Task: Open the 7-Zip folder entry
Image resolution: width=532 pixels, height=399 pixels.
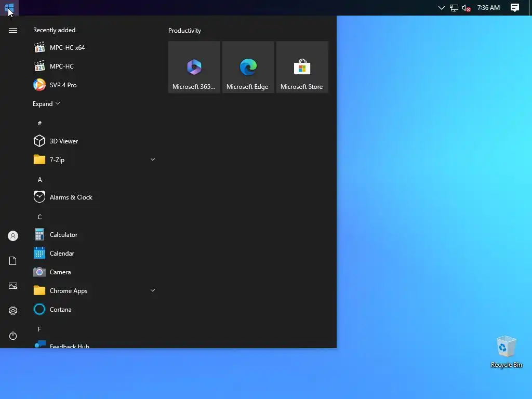Action: click(95, 160)
